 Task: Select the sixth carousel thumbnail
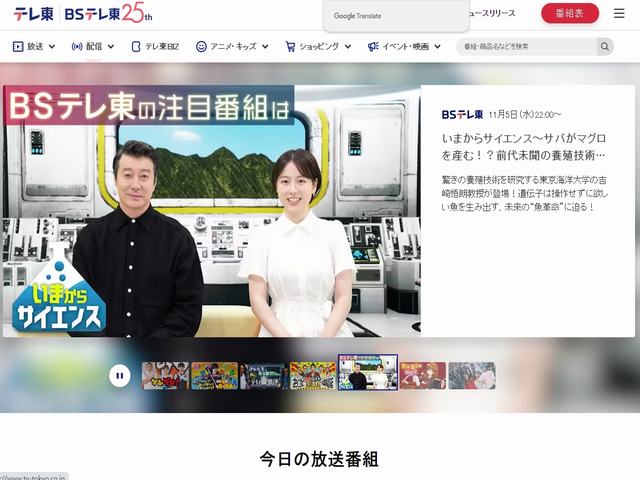click(423, 376)
